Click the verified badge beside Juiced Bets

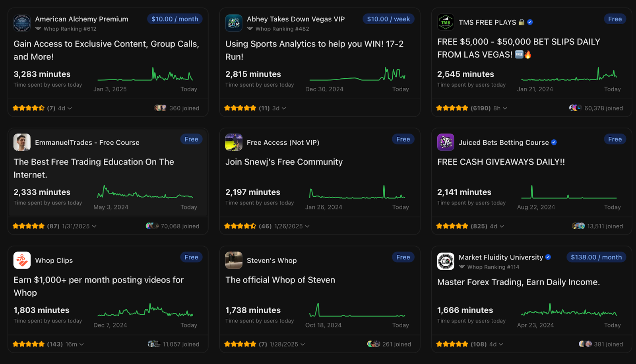[x=555, y=142]
